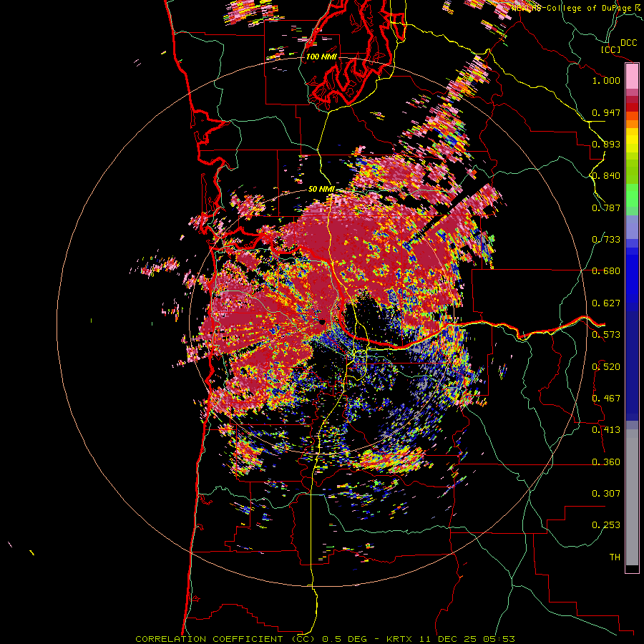Click the bright green color bar segment
This screenshot has width=644, height=644.
point(632,195)
